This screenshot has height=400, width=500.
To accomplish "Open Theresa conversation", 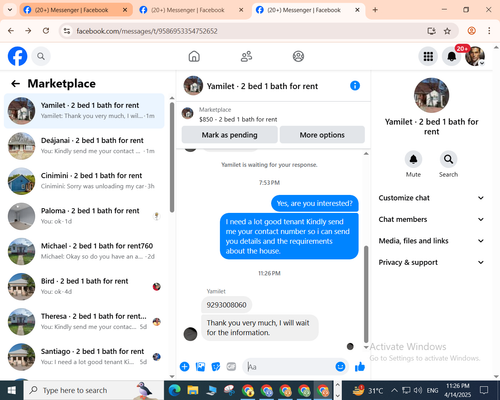I will pos(84,322).
